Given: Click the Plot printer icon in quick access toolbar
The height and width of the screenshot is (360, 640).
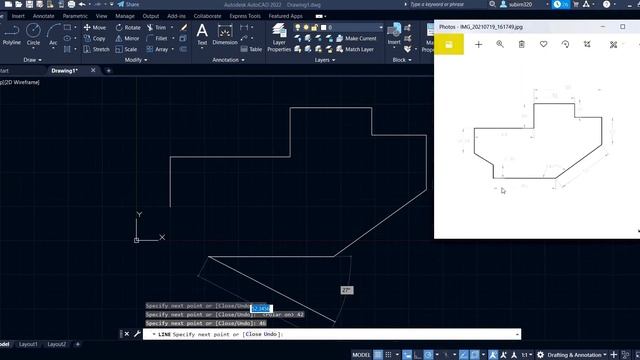Looking at the screenshot, I should [x=71, y=4].
